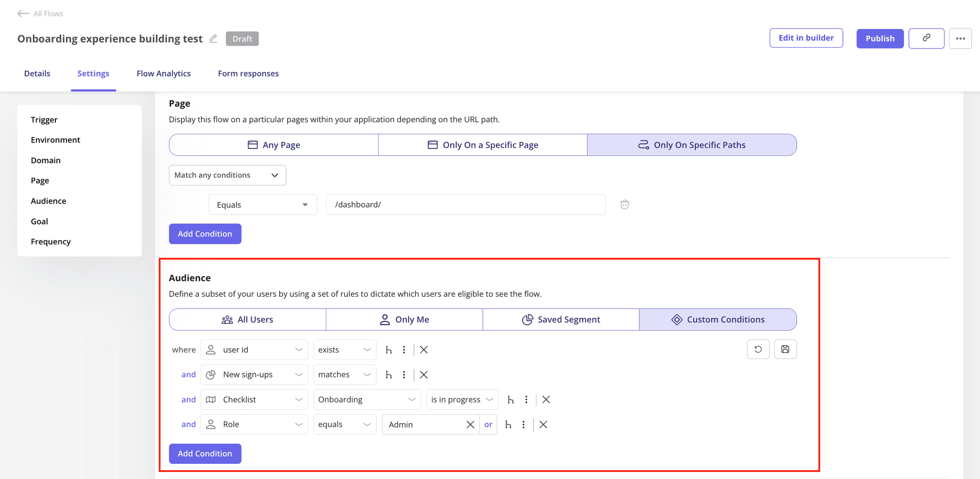The height and width of the screenshot is (479, 980).
Task: Click the Publish button
Action: (x=880, y=38)
